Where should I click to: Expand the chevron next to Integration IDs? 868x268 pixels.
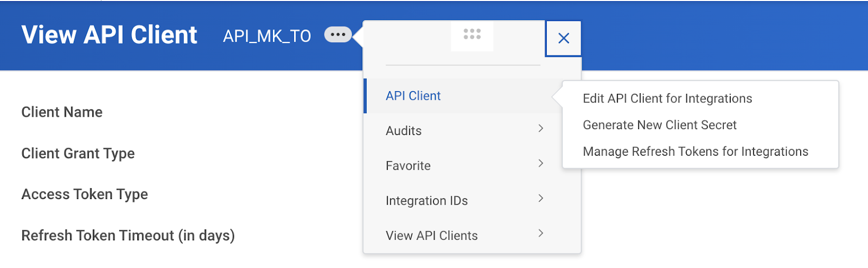(540, 199)
